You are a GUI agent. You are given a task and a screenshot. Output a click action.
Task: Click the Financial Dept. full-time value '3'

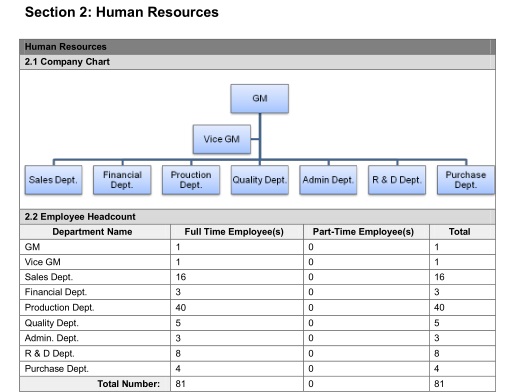click(178, 292)
